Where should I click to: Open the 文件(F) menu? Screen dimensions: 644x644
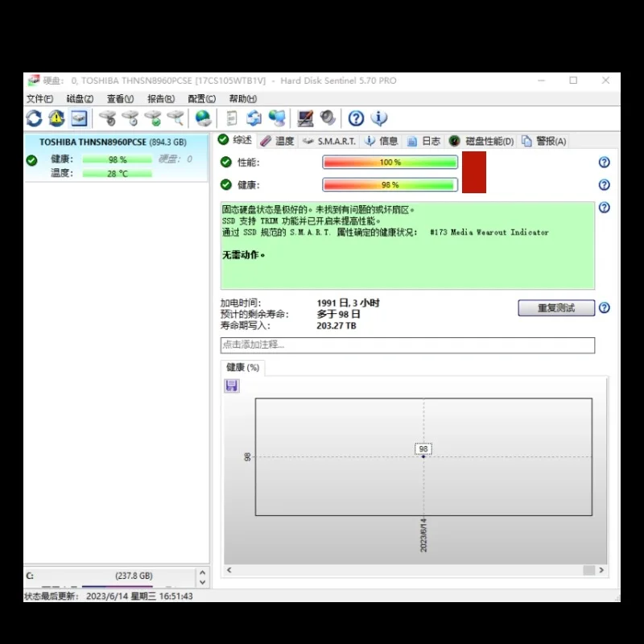[x=39, y=98]
